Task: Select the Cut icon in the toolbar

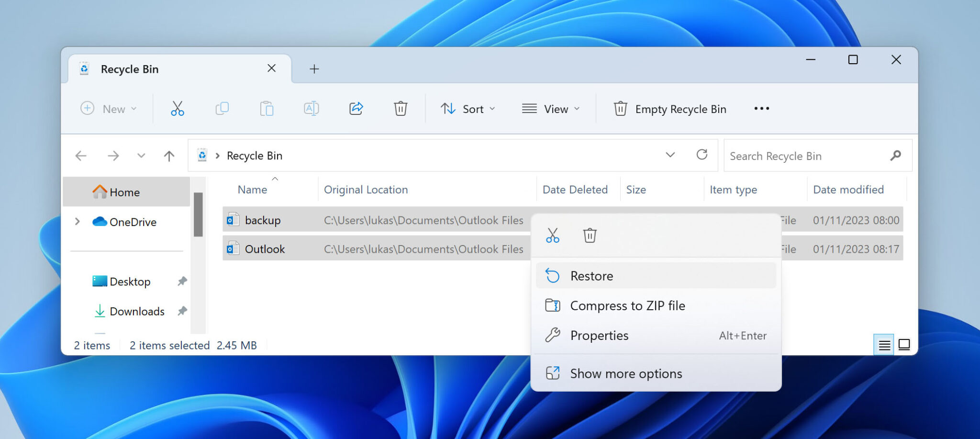Action: tap(177, 109)
